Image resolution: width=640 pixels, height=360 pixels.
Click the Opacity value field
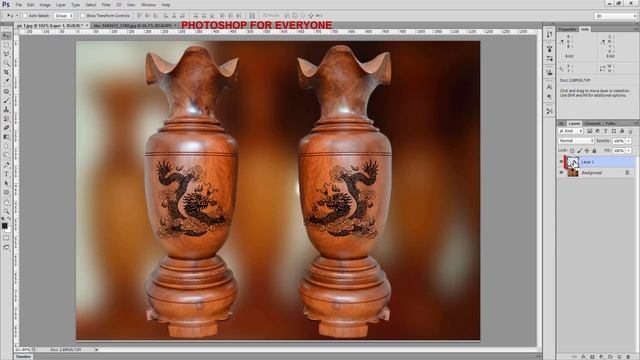pos(619,140)
